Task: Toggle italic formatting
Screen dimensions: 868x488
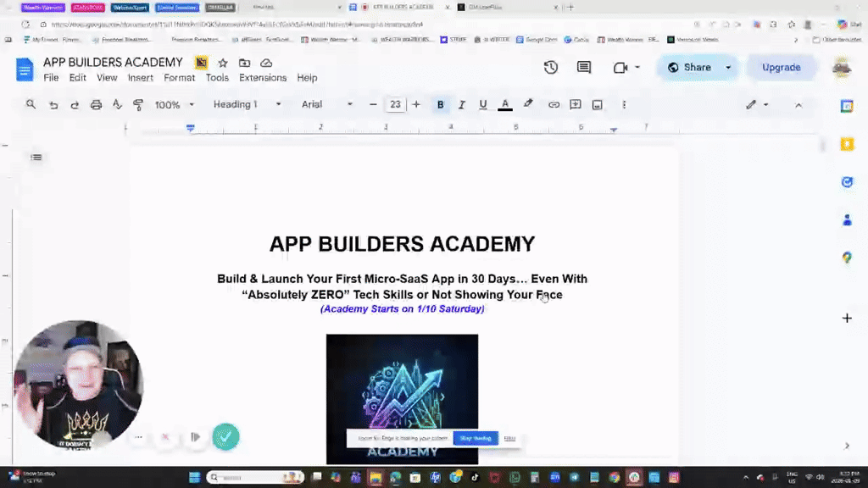Action: 462,104
